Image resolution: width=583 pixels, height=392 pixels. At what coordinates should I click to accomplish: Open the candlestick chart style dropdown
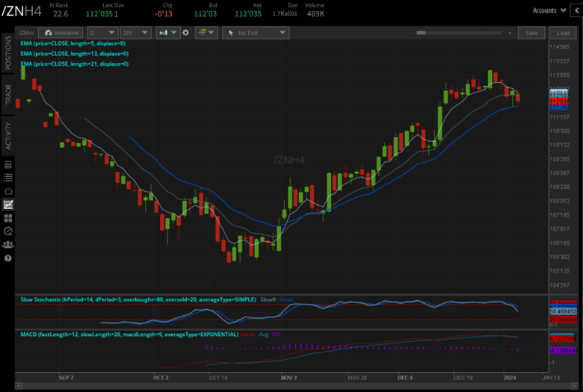point(168,33)
